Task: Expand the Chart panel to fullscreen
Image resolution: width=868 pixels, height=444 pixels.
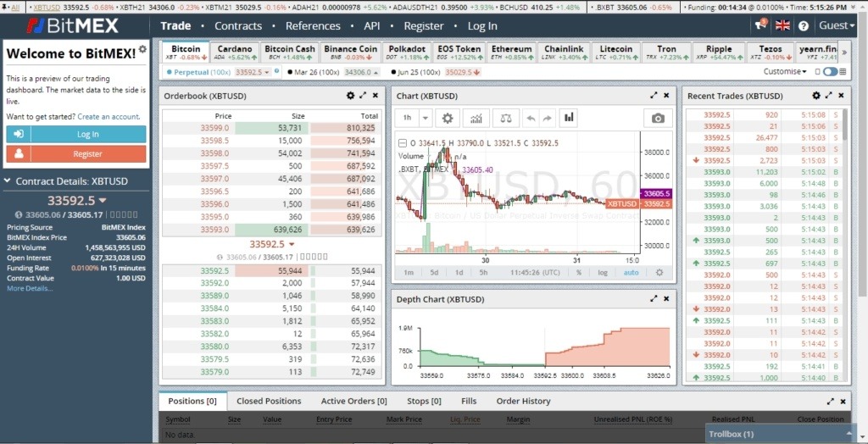Action: (654, 95)
